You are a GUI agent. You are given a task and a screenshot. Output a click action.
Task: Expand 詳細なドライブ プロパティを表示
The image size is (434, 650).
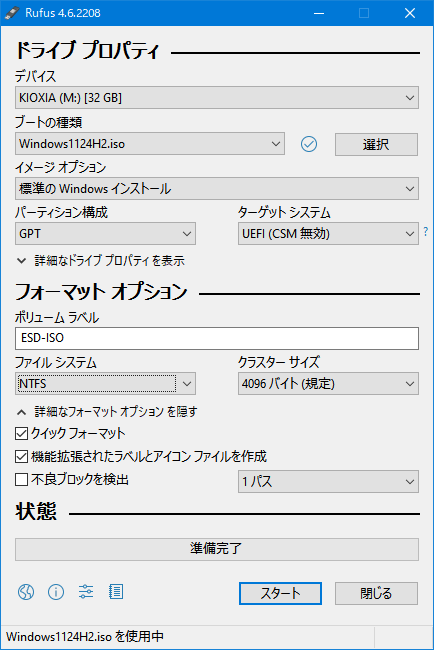pyautogui.click(x=101, y=261)
